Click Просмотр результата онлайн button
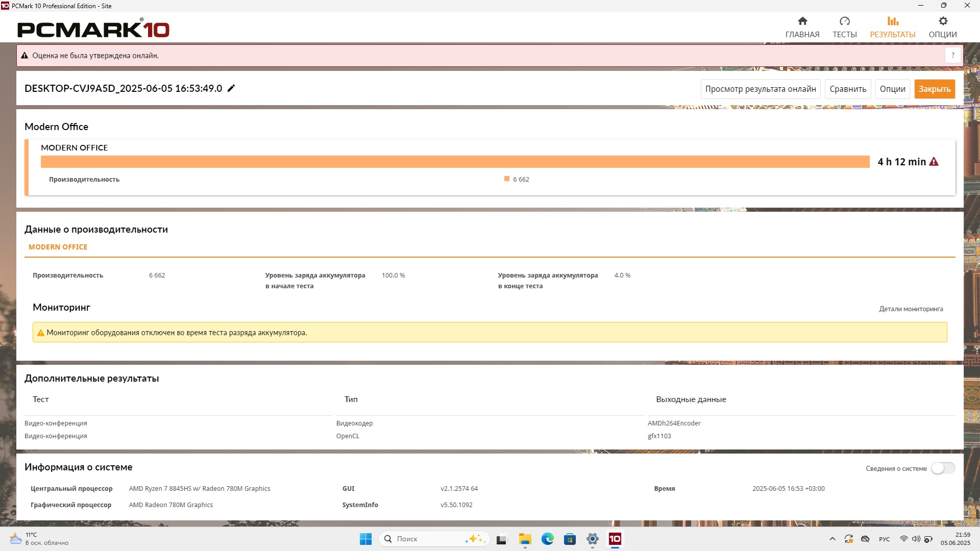The height and width of the screenshot is (551, 980). click(x=760, y=89)
